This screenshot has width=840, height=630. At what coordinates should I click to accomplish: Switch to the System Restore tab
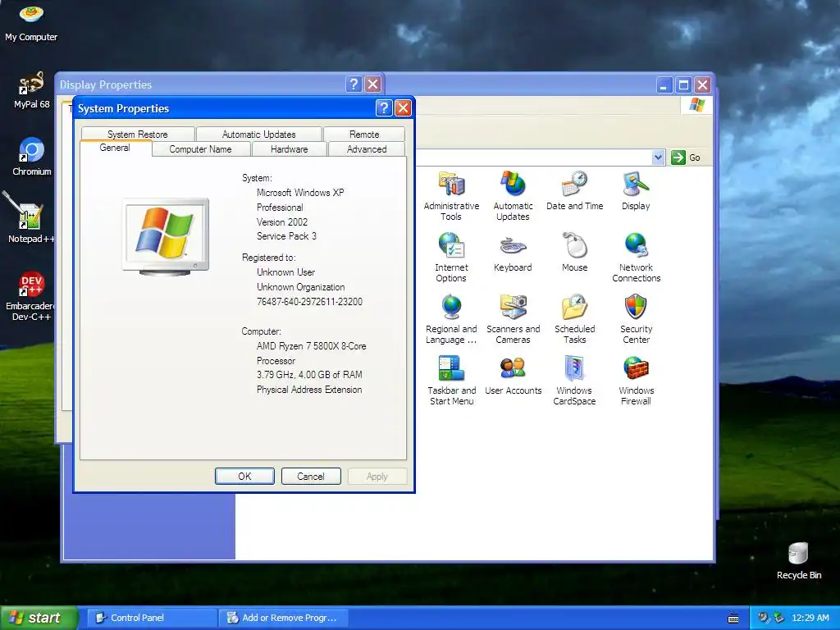click(x=138, y=134)
